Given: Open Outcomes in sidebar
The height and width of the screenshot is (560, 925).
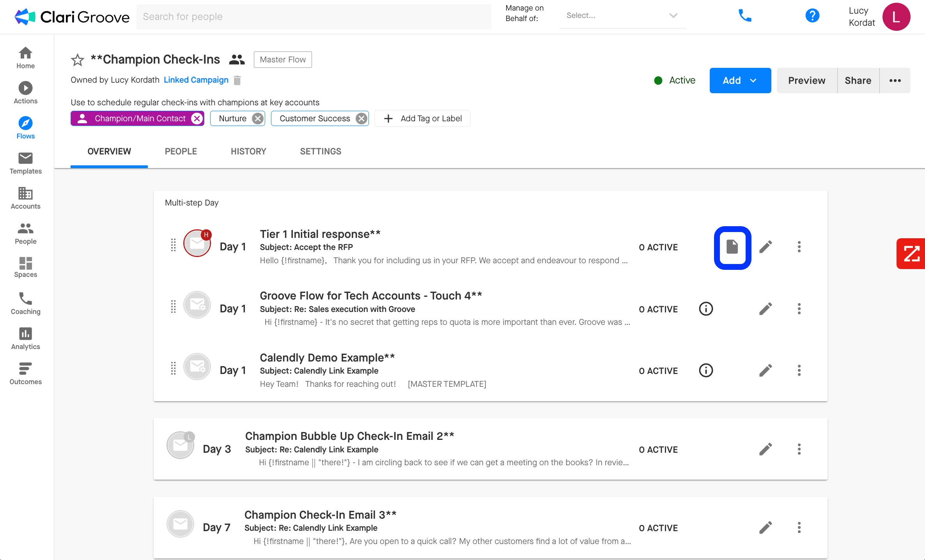Looking at the screenshot, I should click(25, 374).
